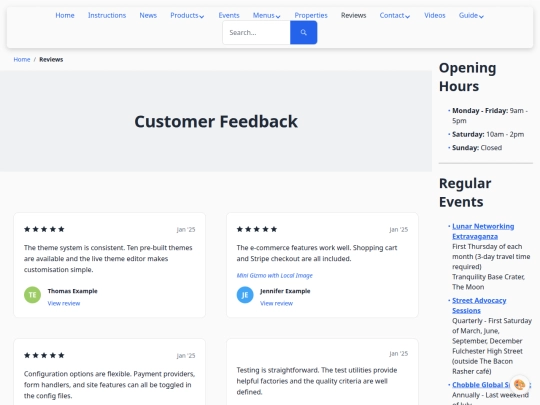Click the Configuration options review text
540x405 pixels.
109,385
